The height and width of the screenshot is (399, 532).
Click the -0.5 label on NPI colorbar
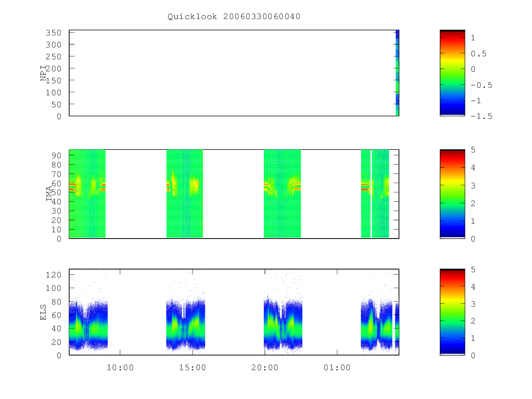(x=481, y=85)
